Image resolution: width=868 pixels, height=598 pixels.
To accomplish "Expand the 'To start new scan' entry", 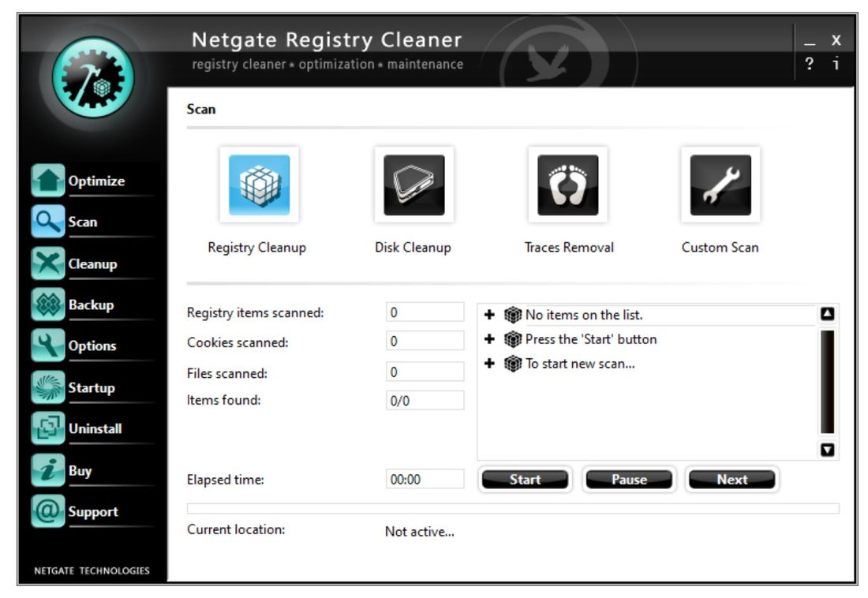I will pos(491,364).
